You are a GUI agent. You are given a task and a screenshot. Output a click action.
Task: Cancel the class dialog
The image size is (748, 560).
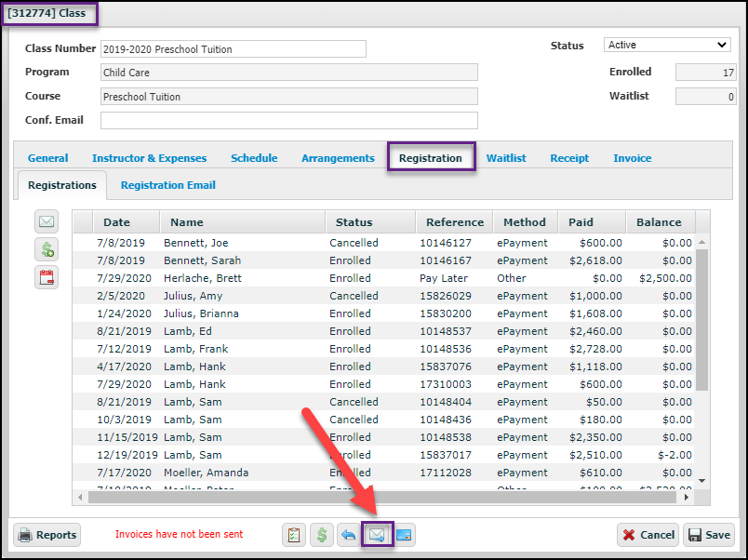coord(648,535)
